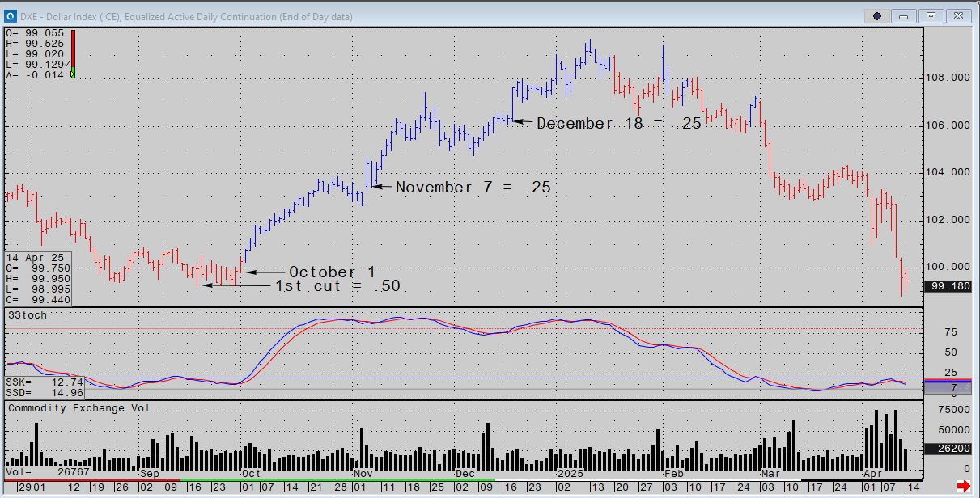The image size is (980, 498).
Task: Click the CQG chart window logo icon
Action: pyautogui.click(x=10, y=15)
